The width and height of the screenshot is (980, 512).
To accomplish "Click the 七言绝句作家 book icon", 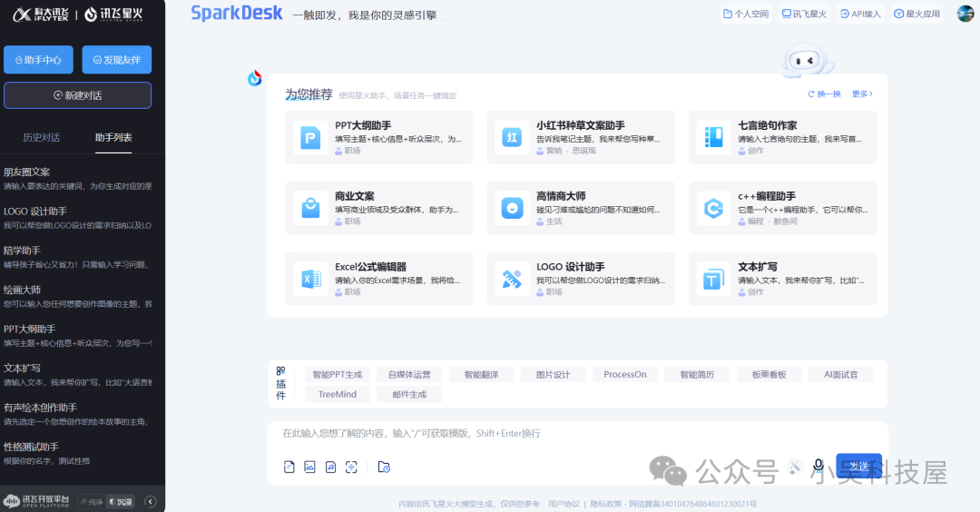I will coord(714,138).
